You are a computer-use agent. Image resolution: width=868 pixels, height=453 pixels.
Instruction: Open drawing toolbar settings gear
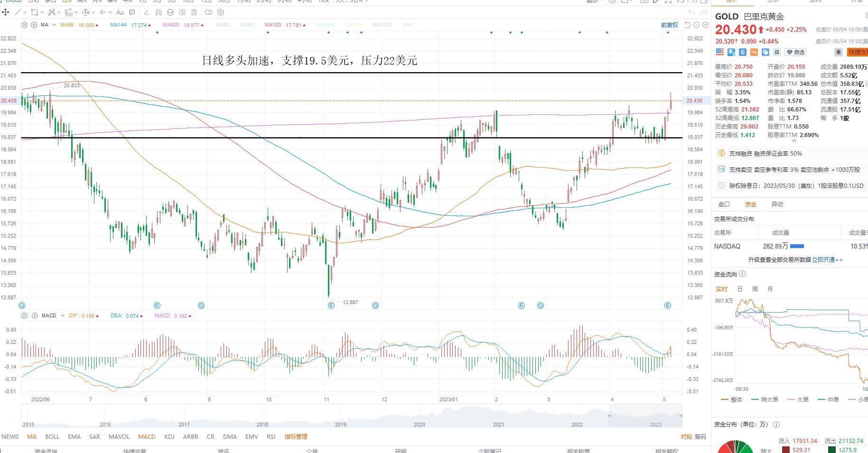click(221, 12)
